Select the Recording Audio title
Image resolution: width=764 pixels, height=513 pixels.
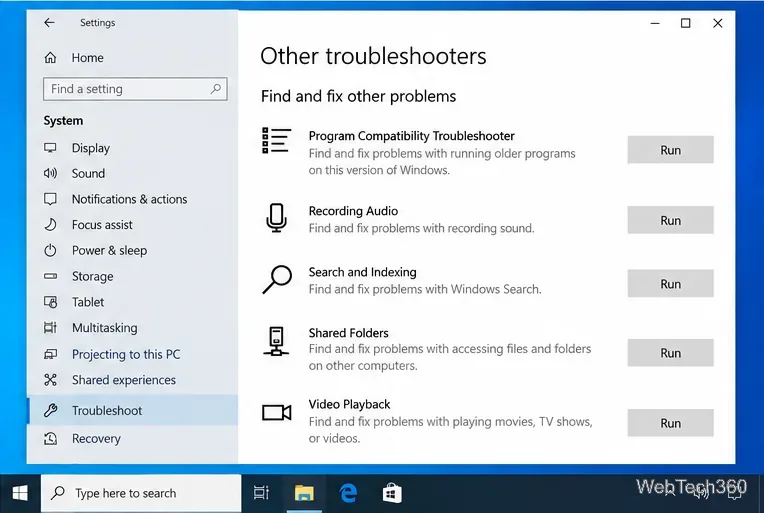pos(353,211)
